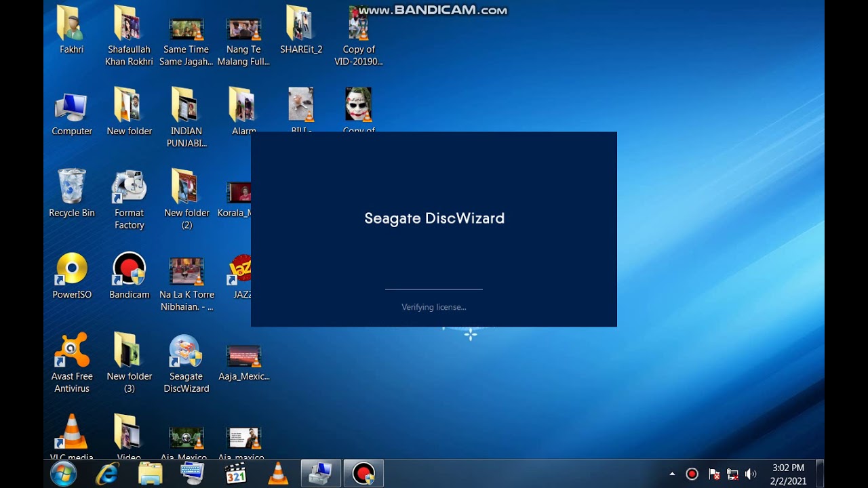Show hidden system tray icons
The height and width of the screenshot is (488, 868).
[x=672, y=474]
